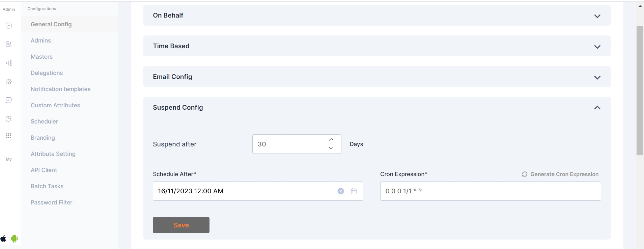The image size is (644, 249).
Task: Open the workflow hierarchy icon
Action: (9, 63)
